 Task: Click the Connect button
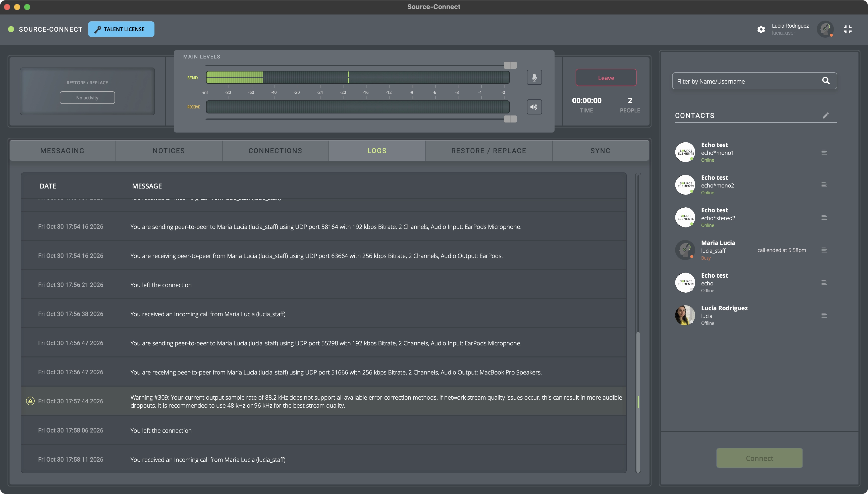click(x=759, y=458)
